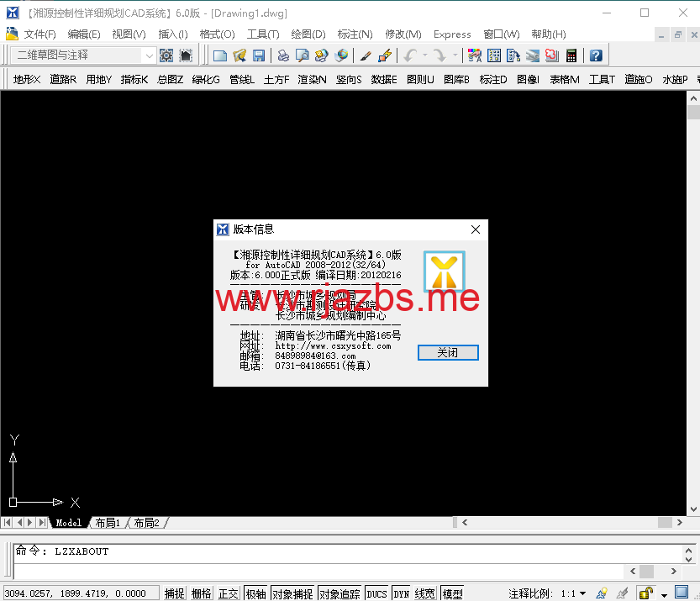
Task: Save the drawing with floppy disk icon
Action: click(259, 55)
